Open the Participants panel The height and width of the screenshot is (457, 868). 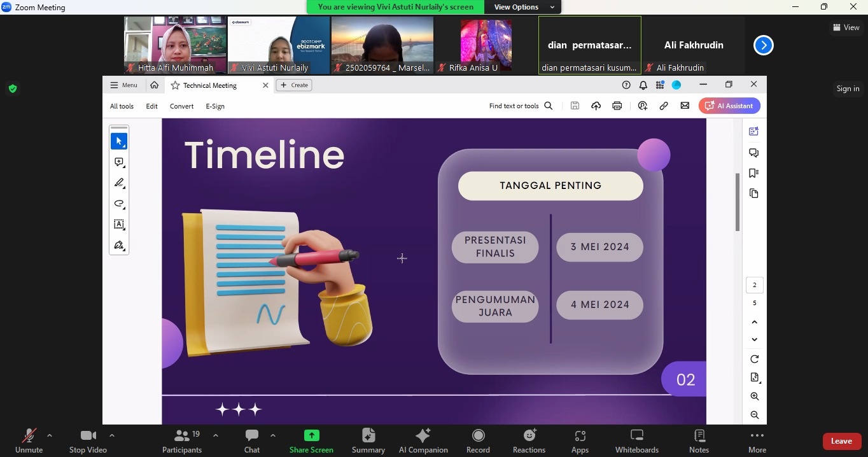point(182,440)
